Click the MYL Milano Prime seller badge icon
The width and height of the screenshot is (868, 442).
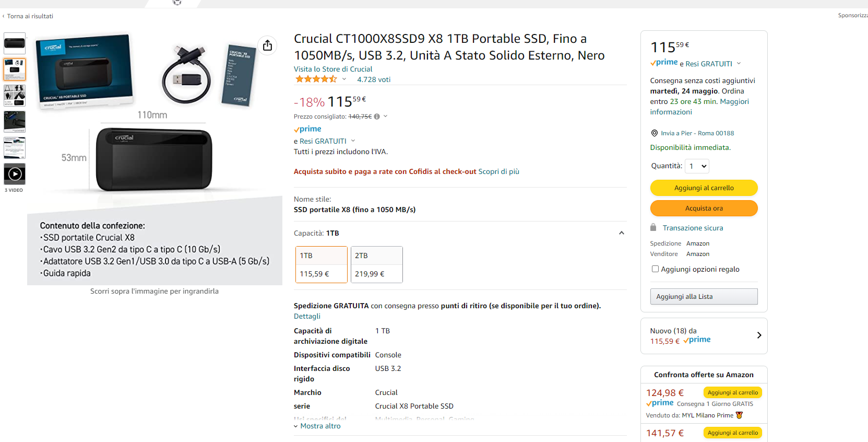pos(739,415)
